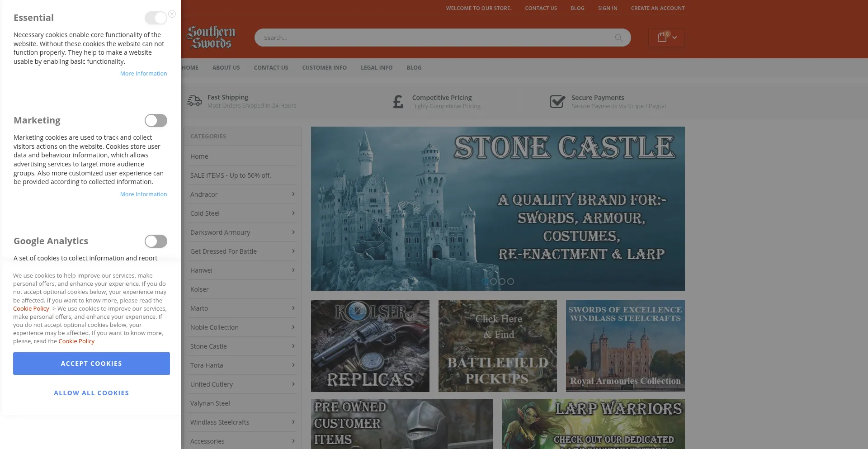This screenshot has height=449, width=868.
Task: Open the Royal Armouries Collection banner
Action: tap(625, 346)
